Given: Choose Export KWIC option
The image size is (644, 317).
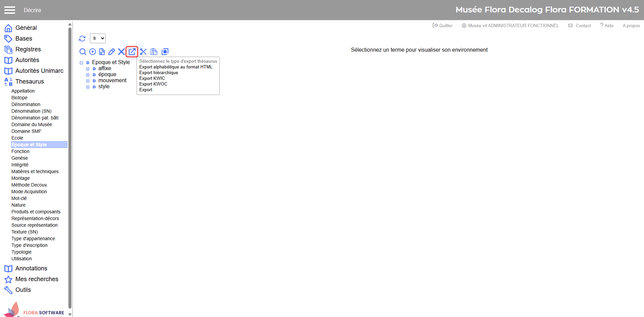Looking at the screenshot, I should tap(152, 78).
